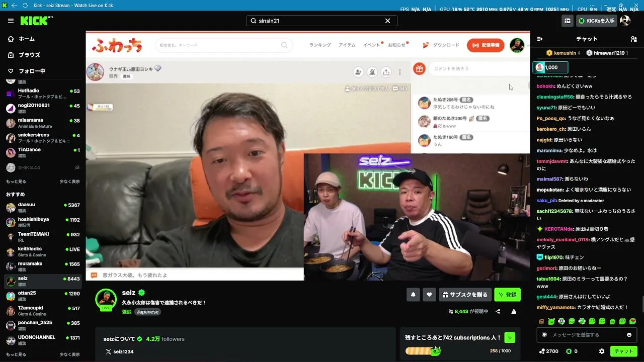Click the サブスクを贈る gift button
Screen dimensions: 644x362
465,295
